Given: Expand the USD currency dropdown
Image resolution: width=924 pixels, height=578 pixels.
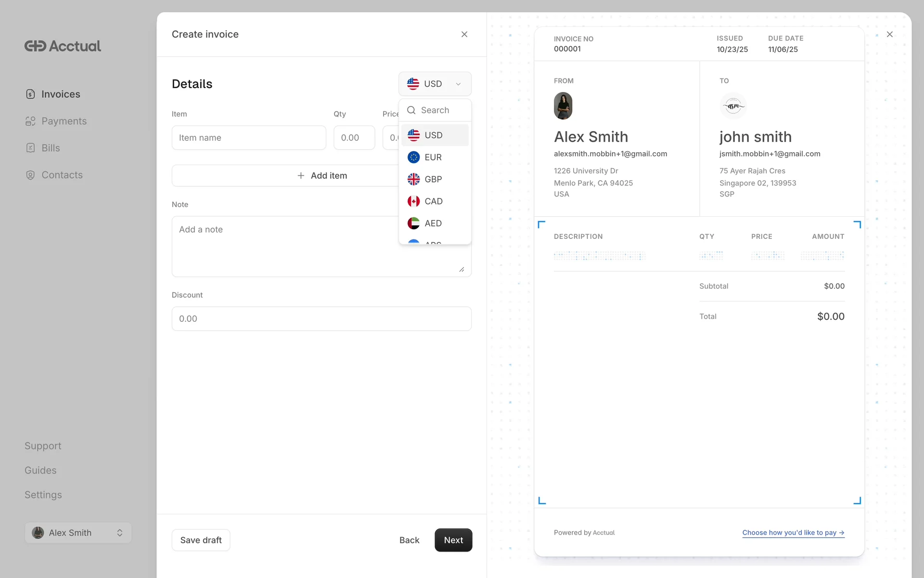Looking at the screenshot, I should point(435,84).
